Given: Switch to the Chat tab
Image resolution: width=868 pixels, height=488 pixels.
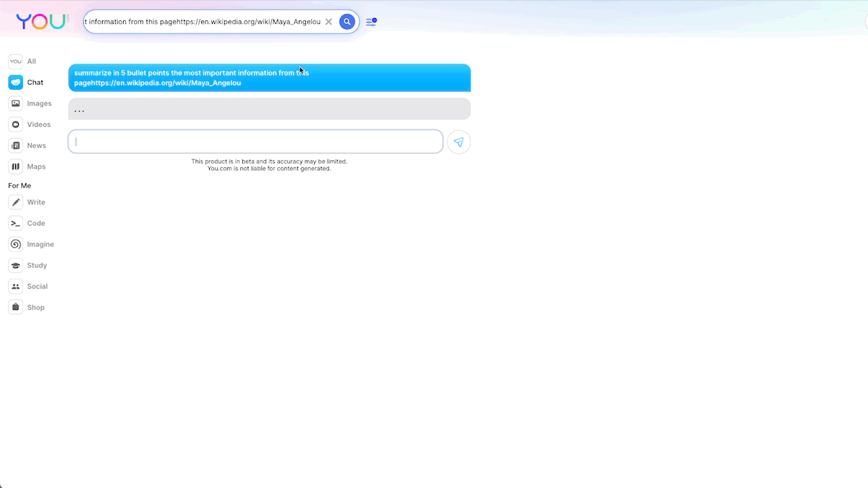Looking at the screenshot, I should pos(15,82).
